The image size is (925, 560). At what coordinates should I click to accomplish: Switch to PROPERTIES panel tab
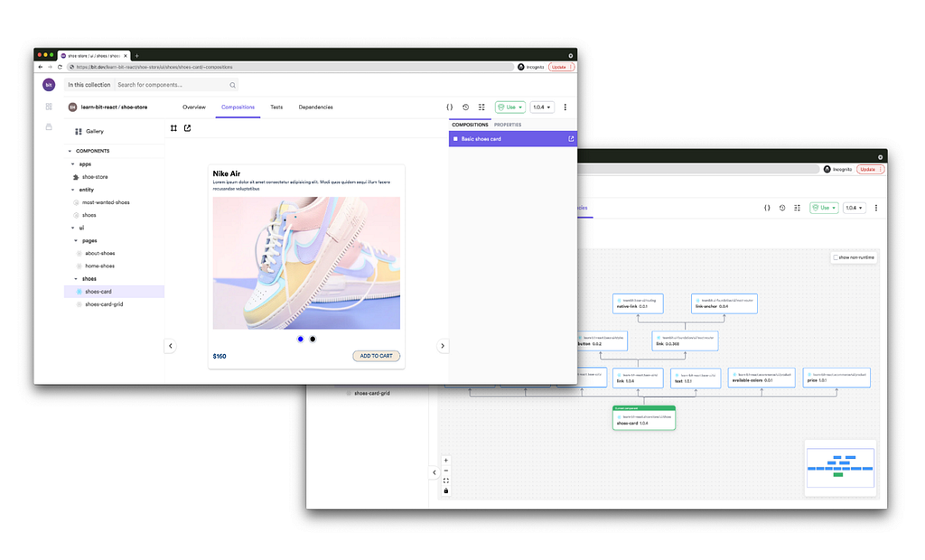[x=508, y=126]
